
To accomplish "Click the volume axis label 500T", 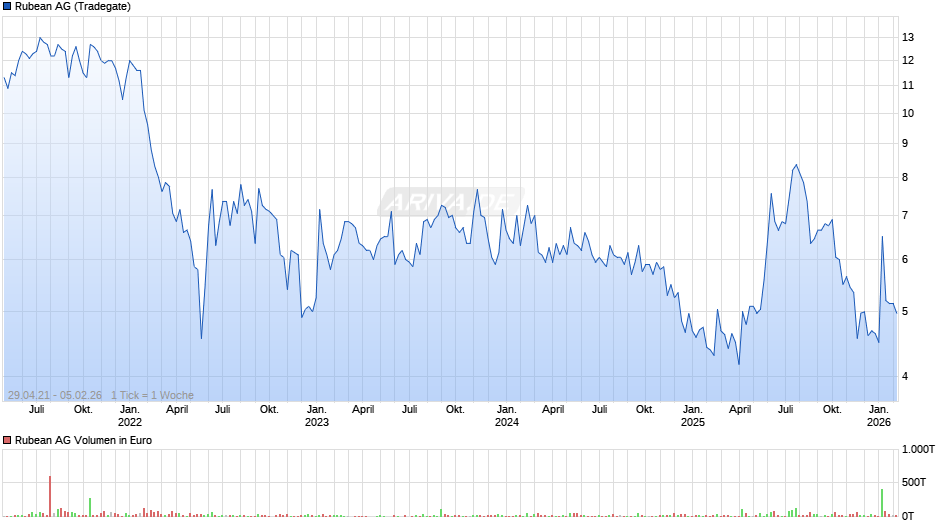I will (x=914, y=482).
